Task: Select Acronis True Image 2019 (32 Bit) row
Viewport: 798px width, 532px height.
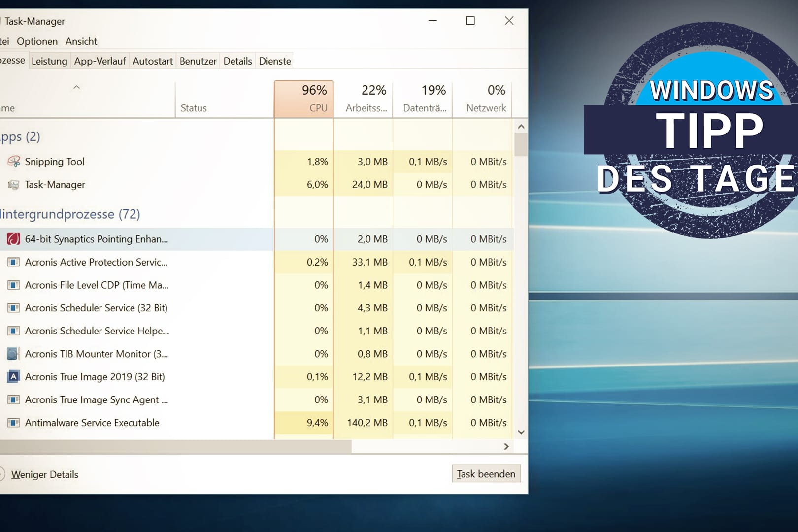Action: click(256, 376)
